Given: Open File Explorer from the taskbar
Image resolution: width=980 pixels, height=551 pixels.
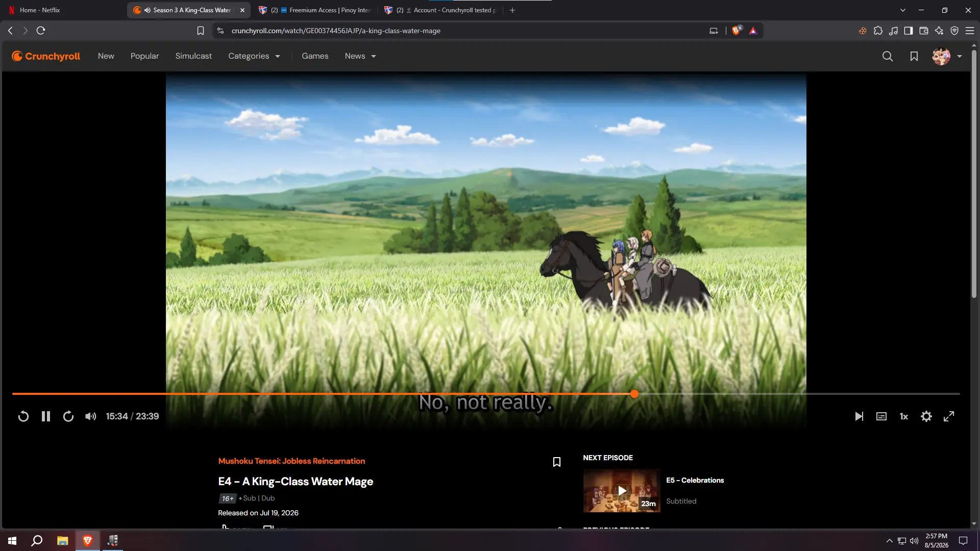Looking at the screenshot, I should coord(62,541).
